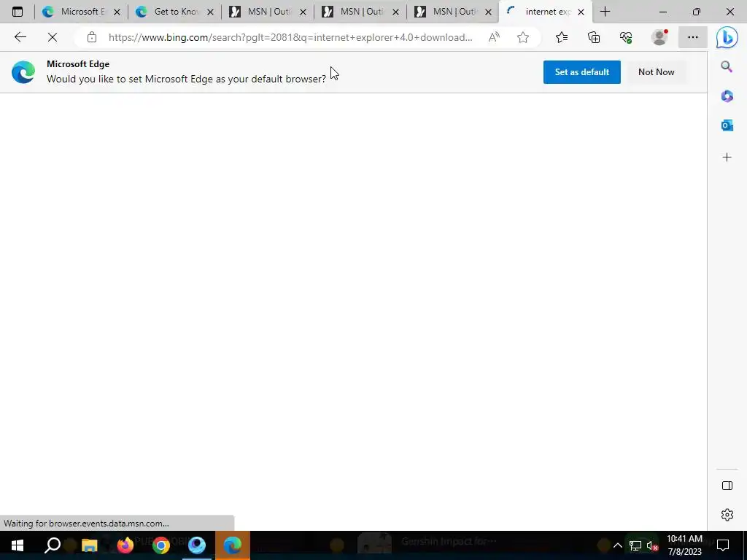Go back with the back arrow
Image resolution: width=747 pixels, height=560 pixels.
click(20, 37)
